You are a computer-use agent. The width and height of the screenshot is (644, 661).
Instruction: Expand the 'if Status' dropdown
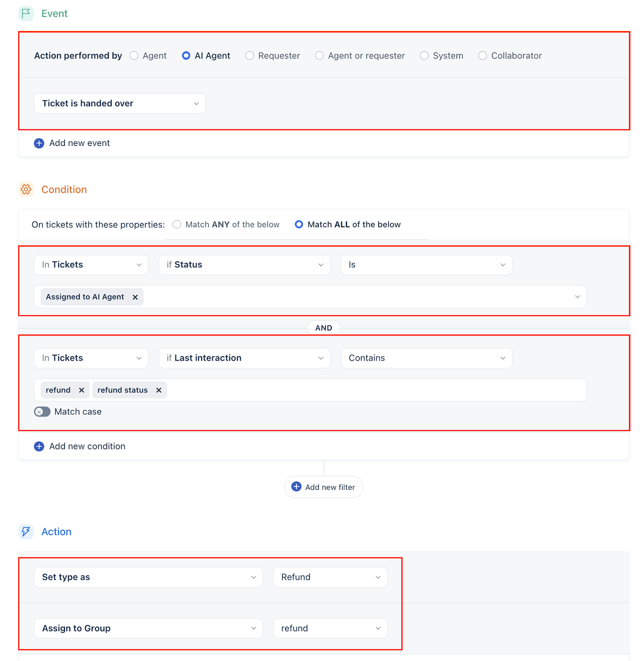(245, 265)
